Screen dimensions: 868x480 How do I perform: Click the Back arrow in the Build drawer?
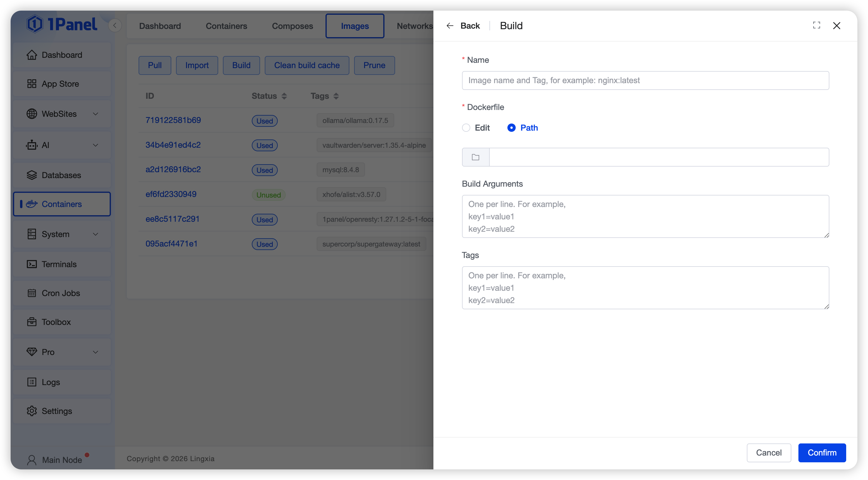(450, 26)
